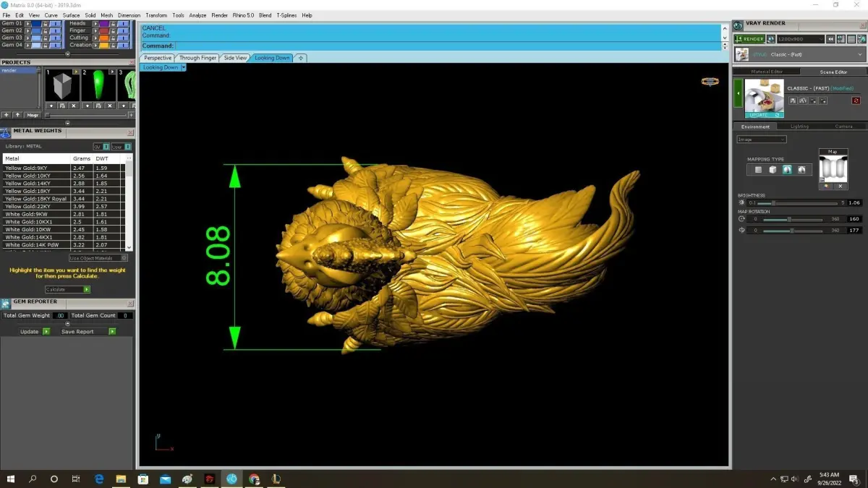The image size is (868, 488).
Task: Expand the layers panel down arrow
Action: (68, 54)
